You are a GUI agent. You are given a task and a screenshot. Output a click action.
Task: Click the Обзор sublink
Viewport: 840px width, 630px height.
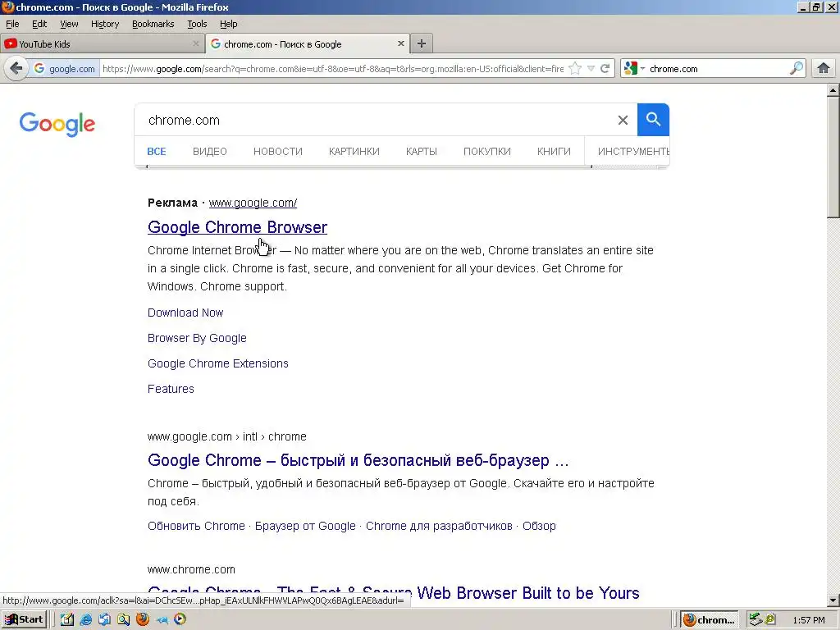pos(539,526)
